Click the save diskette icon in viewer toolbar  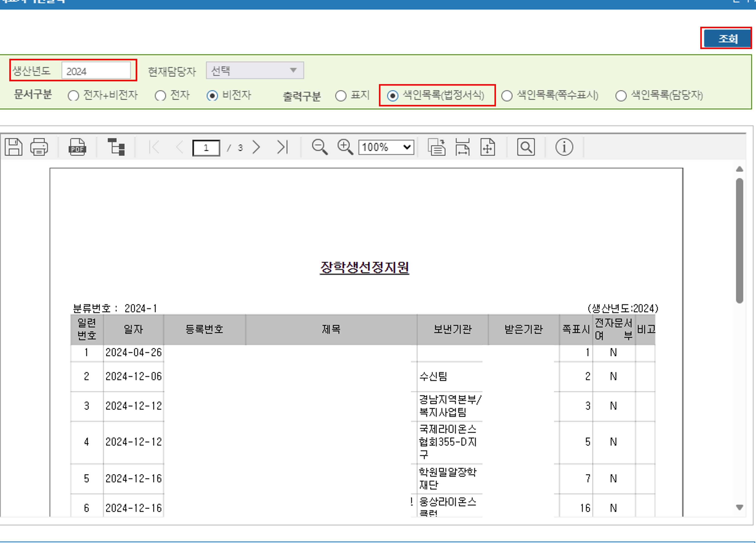pyautogui.click(x=13, y=147)
